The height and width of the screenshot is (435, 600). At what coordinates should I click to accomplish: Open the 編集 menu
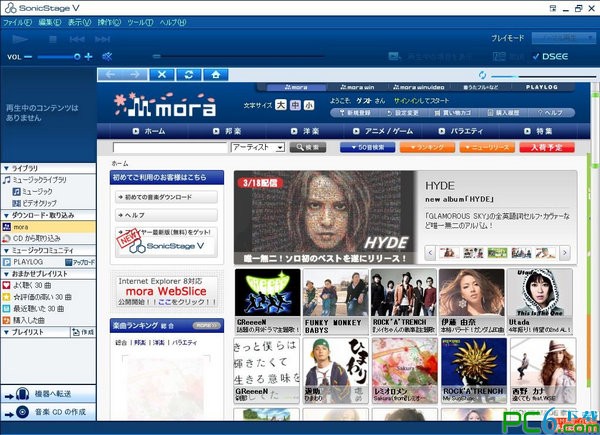tap(50, 23)
